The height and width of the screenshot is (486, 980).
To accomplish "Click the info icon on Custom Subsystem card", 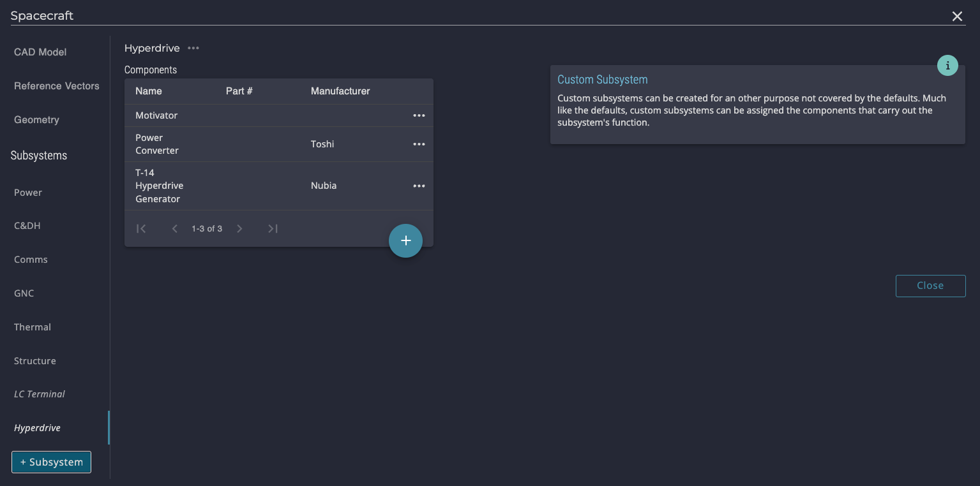I will tap(947, 65).
